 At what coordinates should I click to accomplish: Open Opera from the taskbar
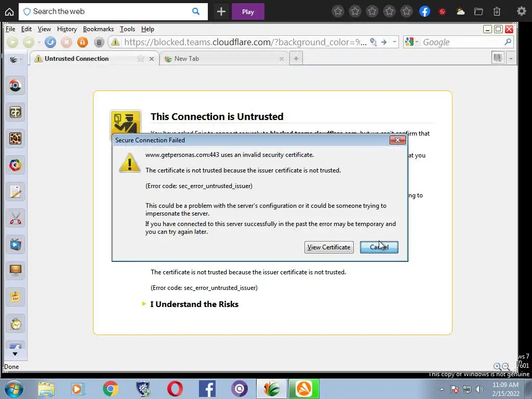pos(175,389)
